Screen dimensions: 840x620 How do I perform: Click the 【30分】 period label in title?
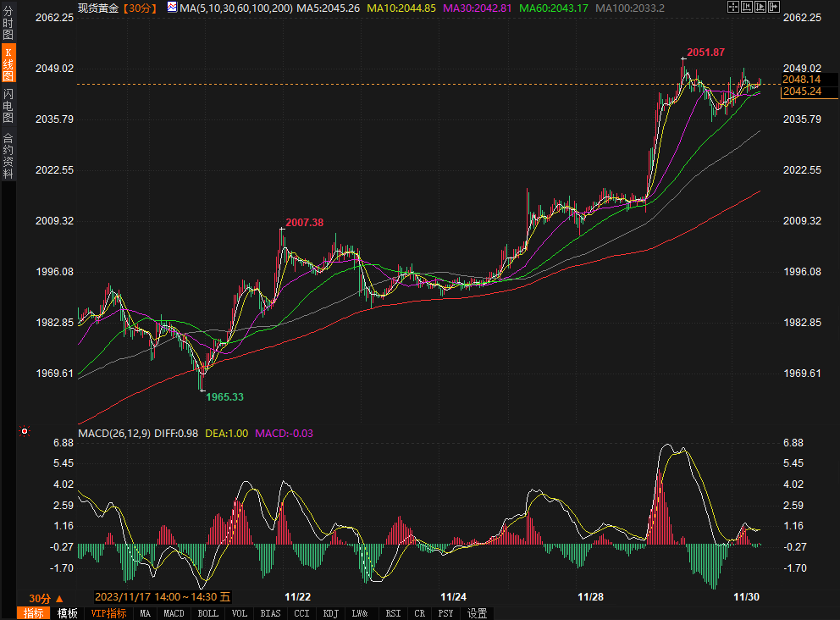(x=140, y=8)
